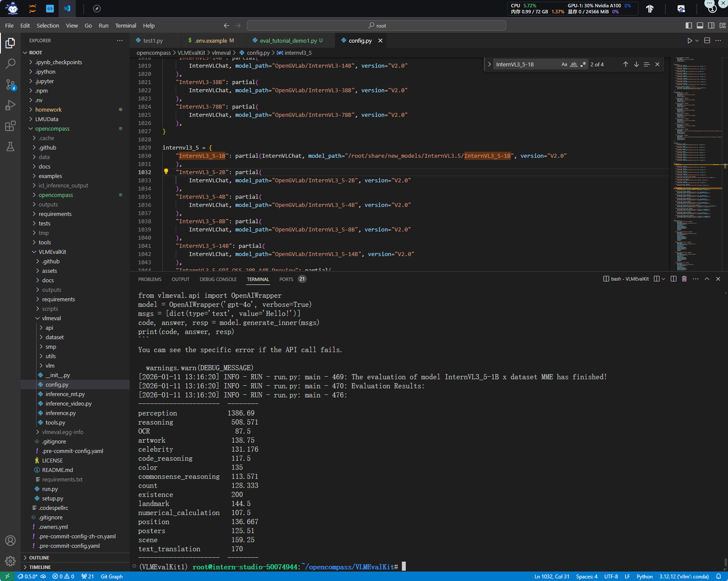The height and width of the screenshot is (581, 728).
Task: Navigate back with the left arrow
Action: click(x=227, y=26)
